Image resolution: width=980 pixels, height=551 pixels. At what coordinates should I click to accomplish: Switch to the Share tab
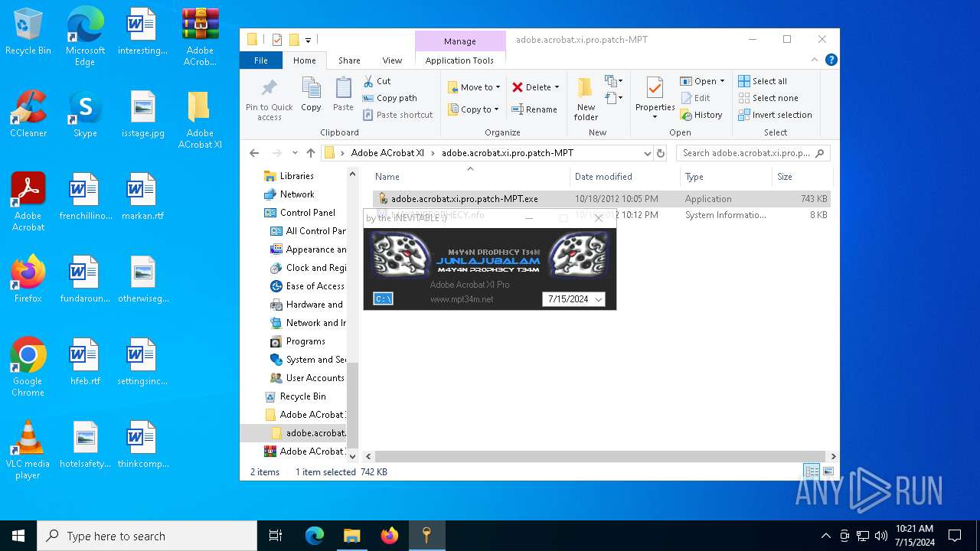pyautogui.click(x=349, y=60)
